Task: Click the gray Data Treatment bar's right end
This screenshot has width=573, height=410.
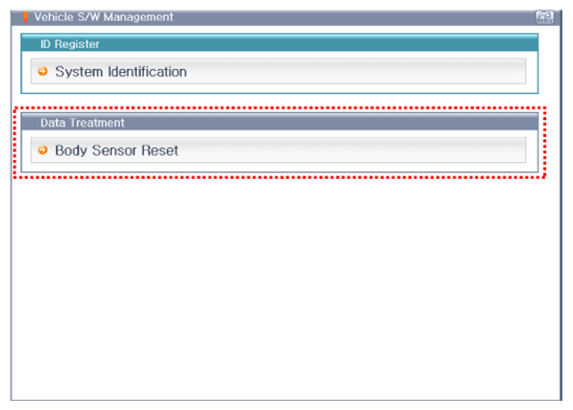Action: pyautogui.click(x=512, y=122)
